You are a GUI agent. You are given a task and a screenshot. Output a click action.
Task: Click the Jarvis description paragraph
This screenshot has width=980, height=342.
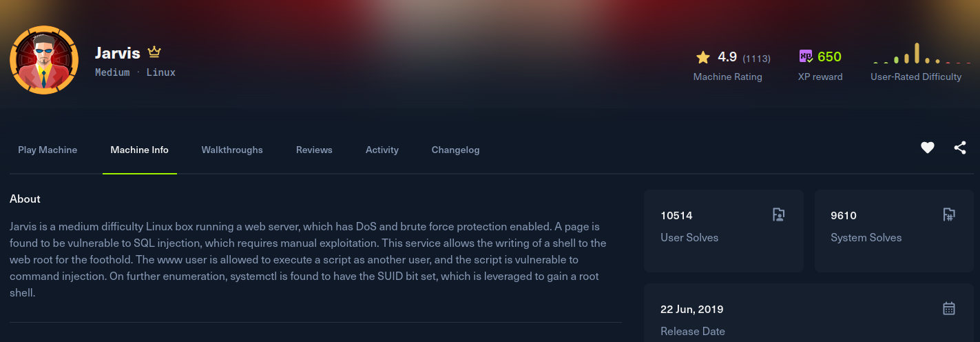click(x=309, y=259)
